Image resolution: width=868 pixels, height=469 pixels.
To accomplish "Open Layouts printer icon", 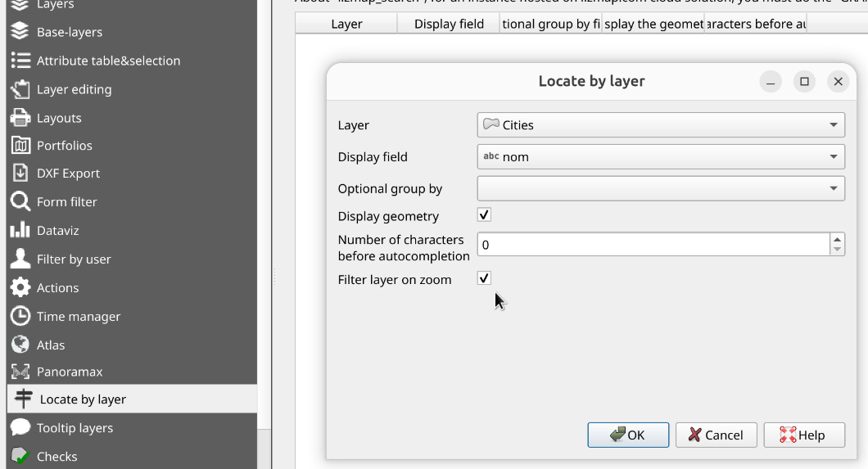I will pyautogui.click(x=20, y=118).
